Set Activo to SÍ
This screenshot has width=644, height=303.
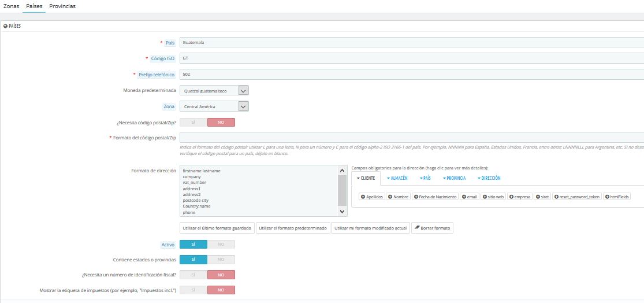pos(193,244)
